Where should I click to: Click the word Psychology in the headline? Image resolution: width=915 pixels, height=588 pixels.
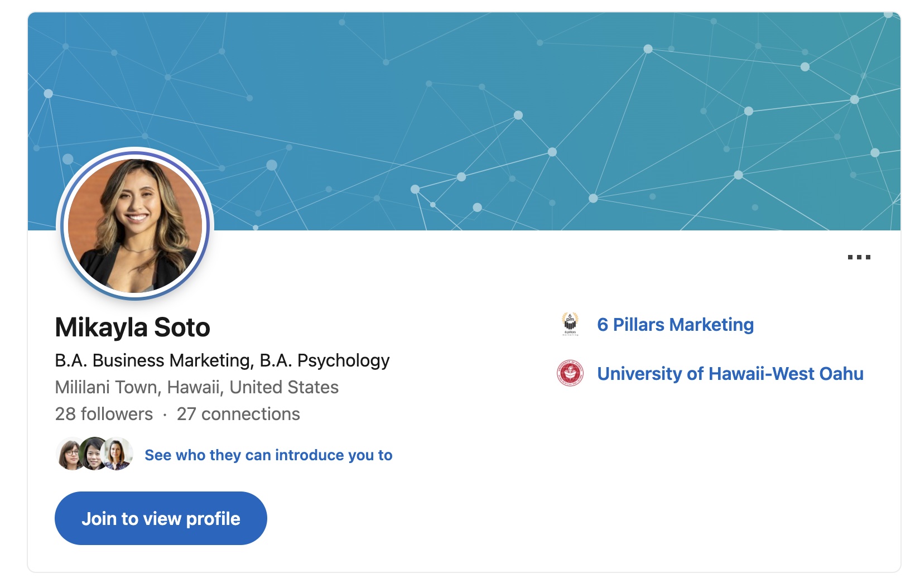coord(343,360)
